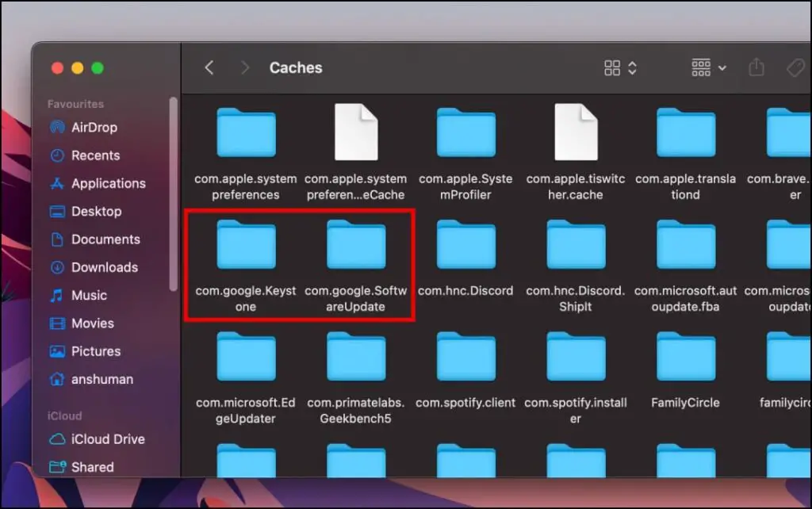Go to Desktop in the sidebar
This screenshot has height=509, width=812.
click(x=86, y=211)
